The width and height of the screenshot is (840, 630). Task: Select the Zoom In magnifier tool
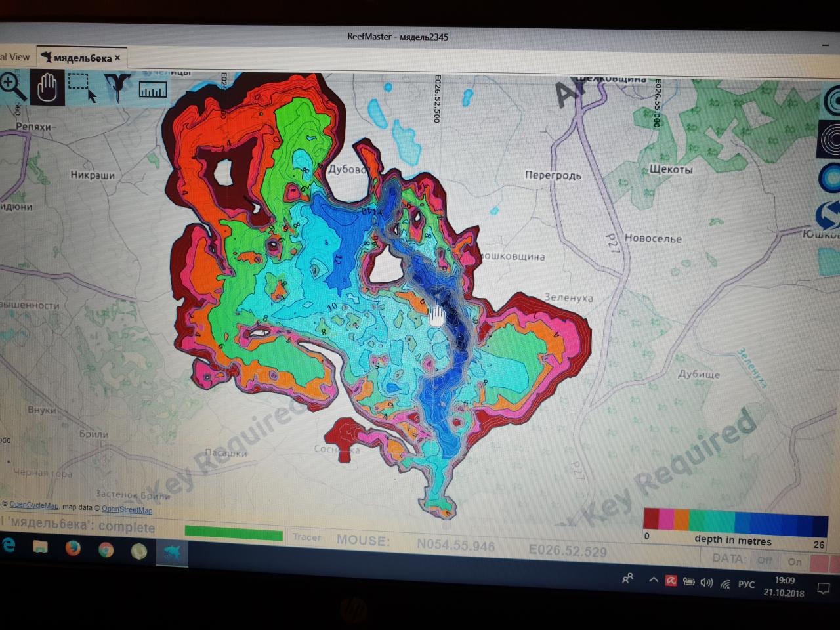point(11,85)
